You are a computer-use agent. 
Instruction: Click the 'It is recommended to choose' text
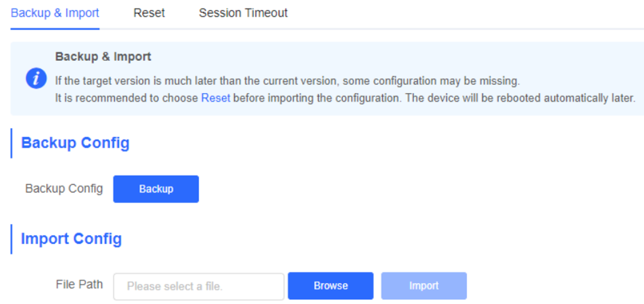pyautogui.click(x=127, y=98)
